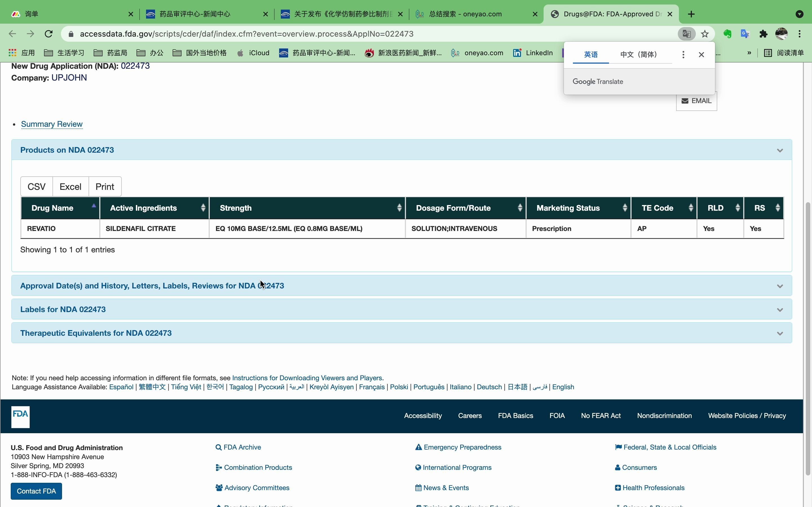The height and width of the screenshot is (507, 812).
Task: Open the Summary Review link
Action: click(x=51, y=124)
